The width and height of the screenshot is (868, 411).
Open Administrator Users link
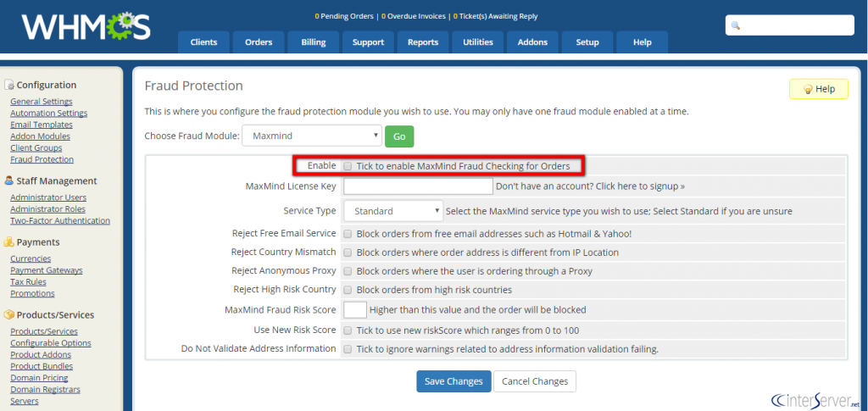click(48, 197)
